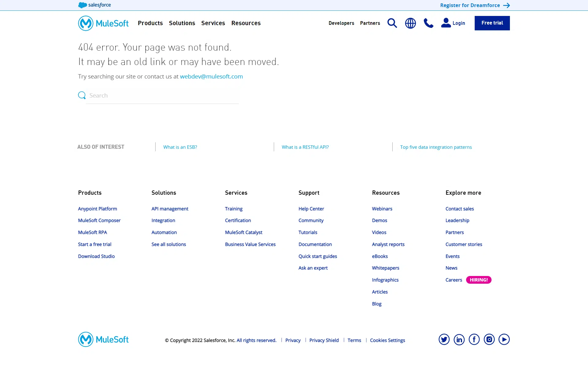Open MuleSoft RPA footer link
Viewport: 588px width, 368px height.
(x=92, y=232)
